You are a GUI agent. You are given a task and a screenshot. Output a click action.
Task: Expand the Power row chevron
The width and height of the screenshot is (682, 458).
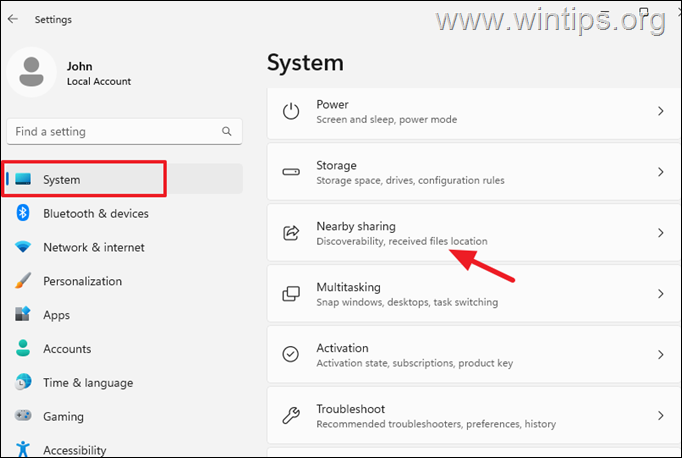[x=661, y=111]
